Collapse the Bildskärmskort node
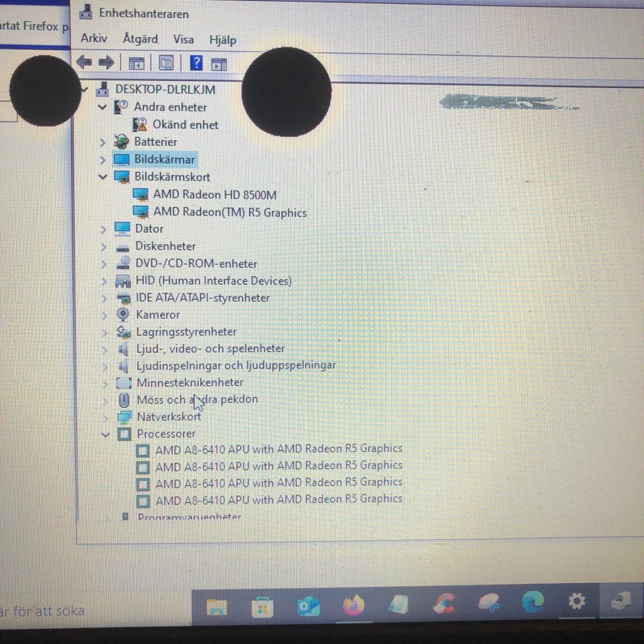 102,177
